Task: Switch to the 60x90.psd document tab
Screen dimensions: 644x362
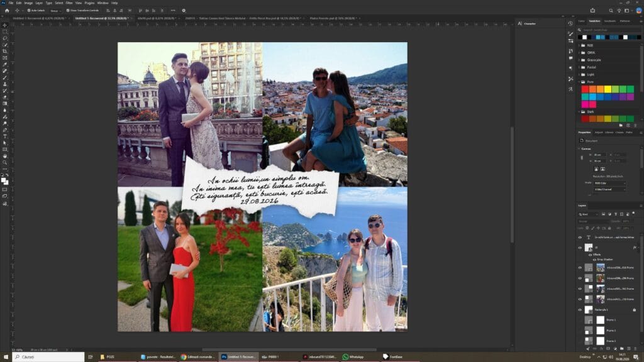Action: 158,18
